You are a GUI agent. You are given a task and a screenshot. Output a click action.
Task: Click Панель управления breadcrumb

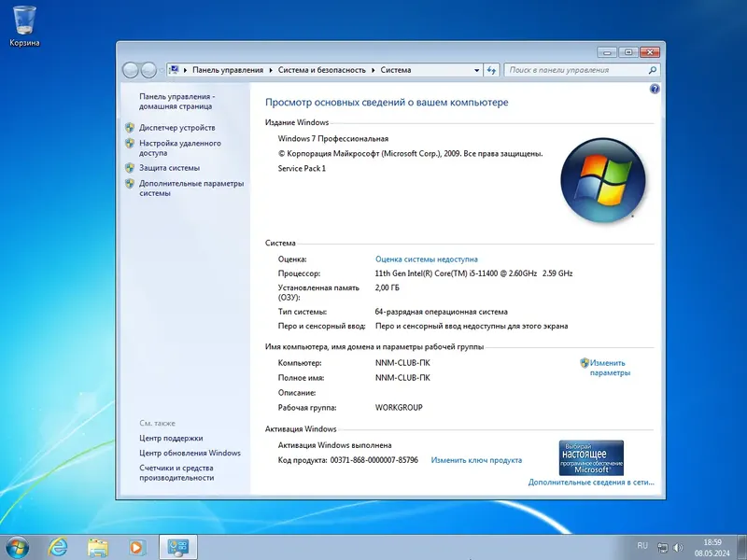(x=228, y=70)
